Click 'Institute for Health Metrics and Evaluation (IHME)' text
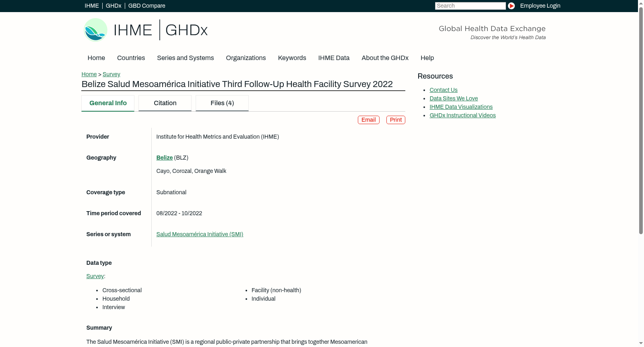This screenshot has width=644, height=347. (217, 137)
